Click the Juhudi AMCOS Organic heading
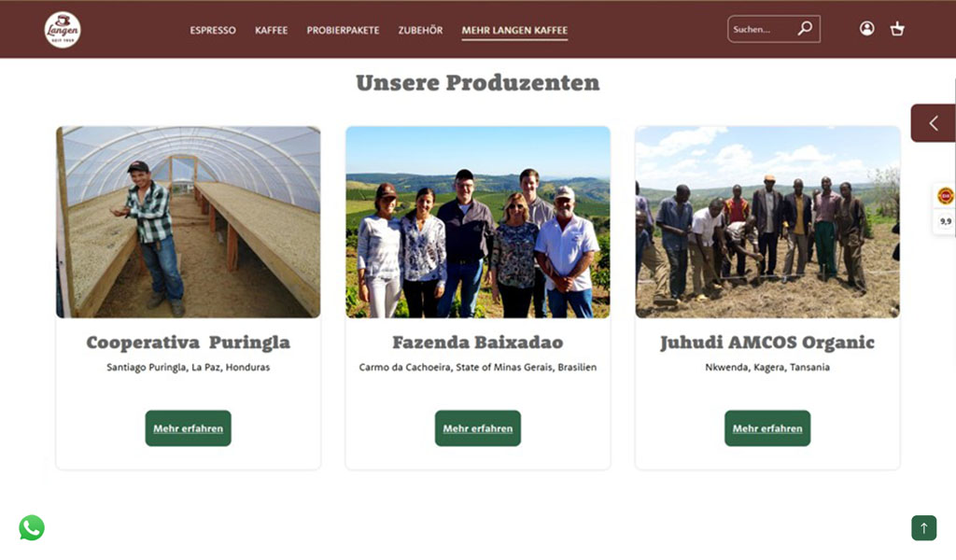This screenshot has height=560, width=956. point(767,343)
